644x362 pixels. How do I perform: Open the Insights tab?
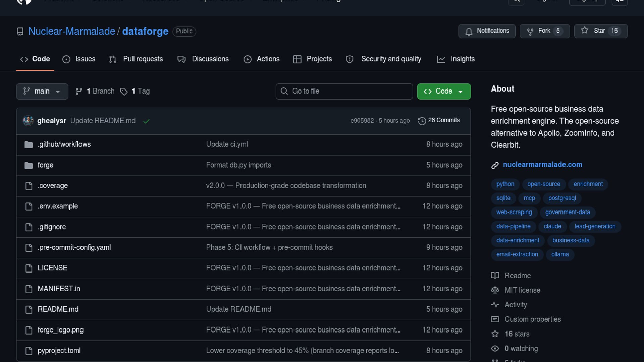[x=456, y=59]
